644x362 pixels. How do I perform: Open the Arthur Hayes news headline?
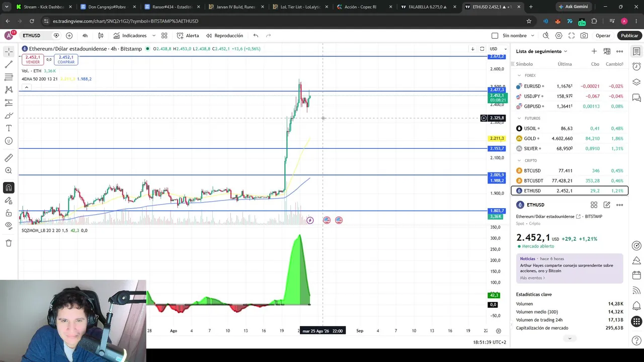coord(567,268)
